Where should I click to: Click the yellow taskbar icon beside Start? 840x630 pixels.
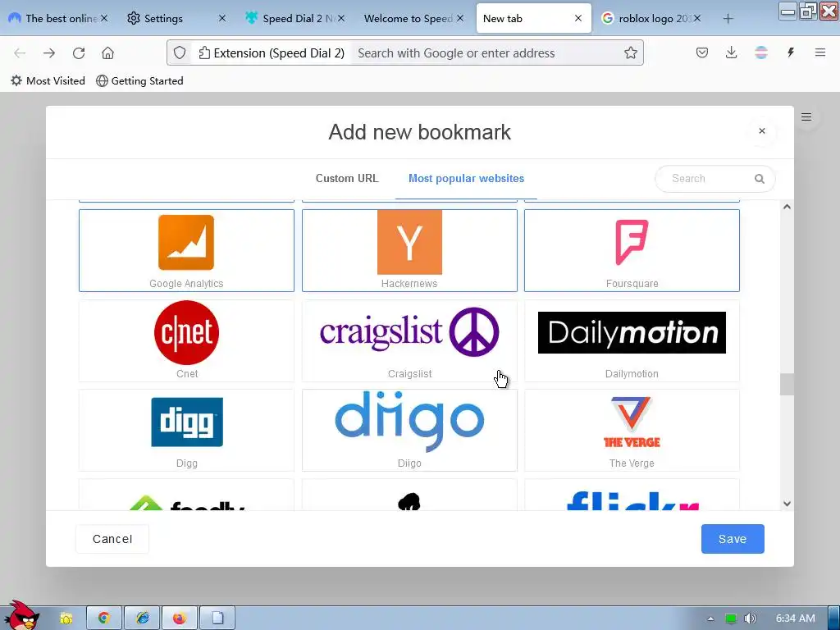tap(66, 619)
